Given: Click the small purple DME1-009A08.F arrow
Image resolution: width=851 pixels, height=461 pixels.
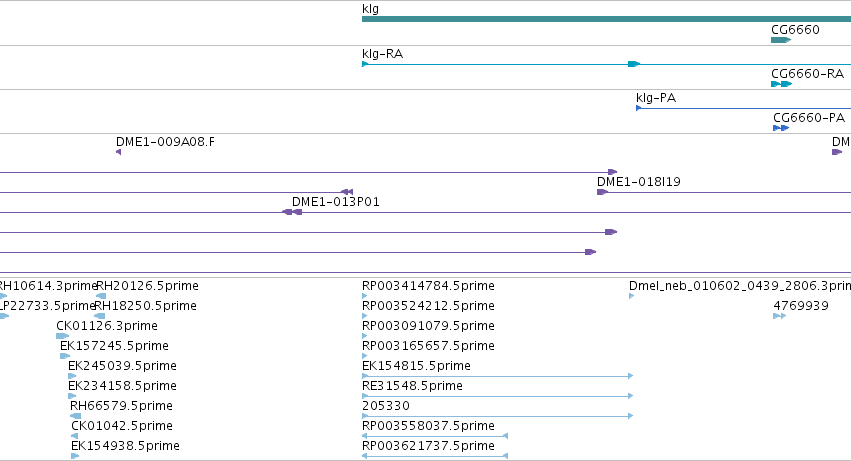Looking at the screenshot, I should (118, 152).
